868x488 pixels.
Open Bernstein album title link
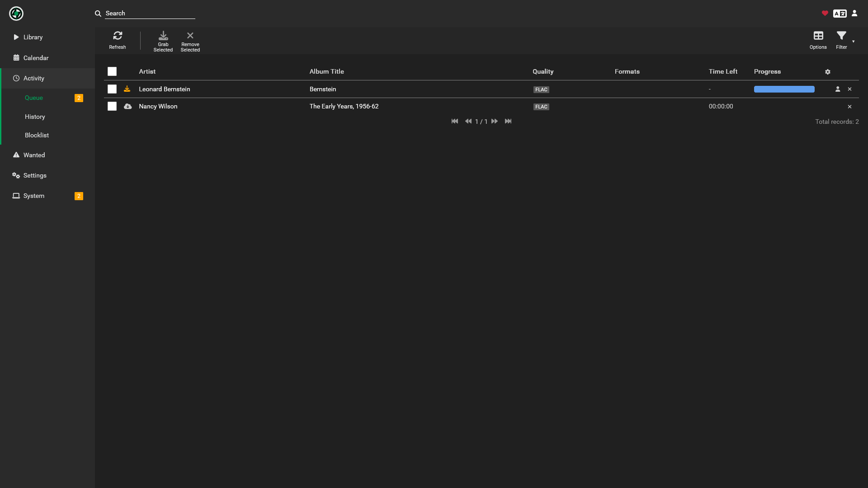(x=323, y=89)
